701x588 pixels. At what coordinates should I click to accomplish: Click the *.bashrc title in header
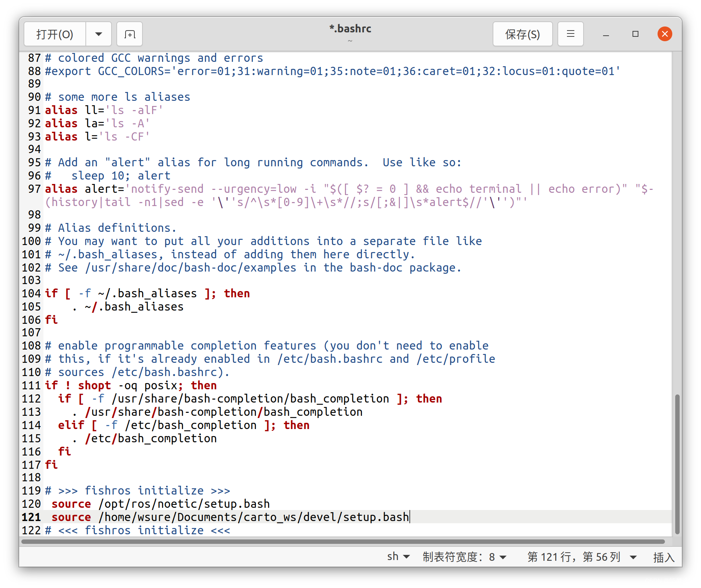pos(350,29)
